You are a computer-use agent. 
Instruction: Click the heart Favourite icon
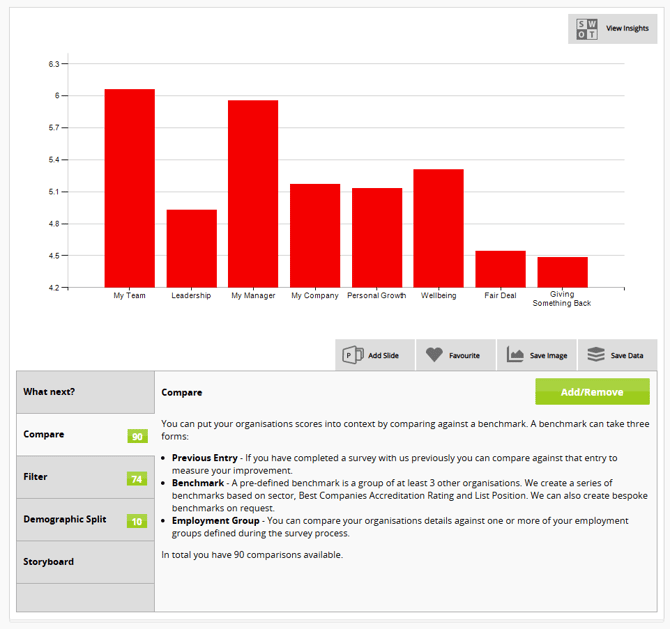pos(434,355)
